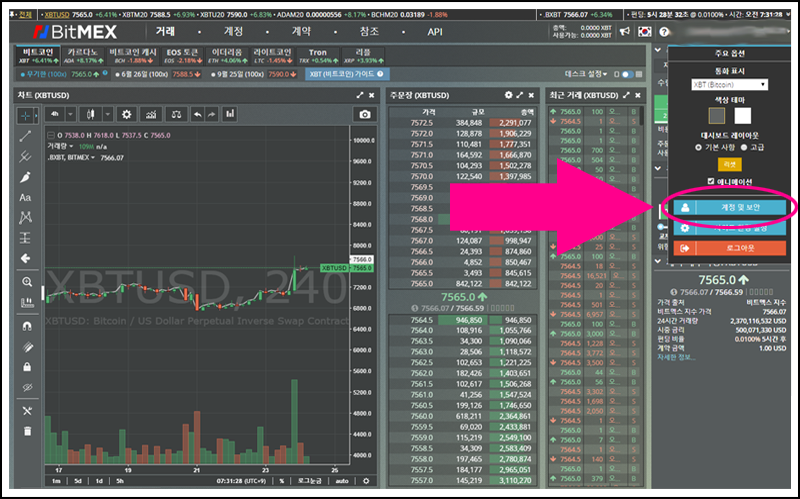800x499 pixels.
Task: Open the 거래 menu
Action: coord(165,32)
